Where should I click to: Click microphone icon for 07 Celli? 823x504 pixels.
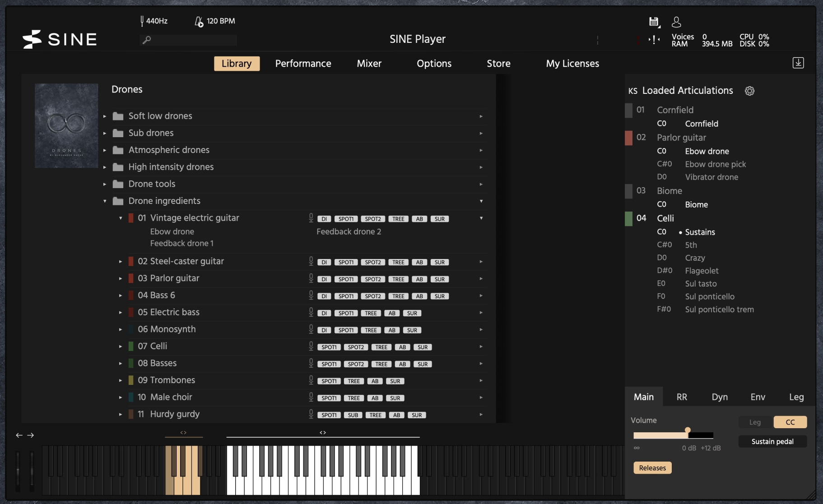(x=311, y=347)
